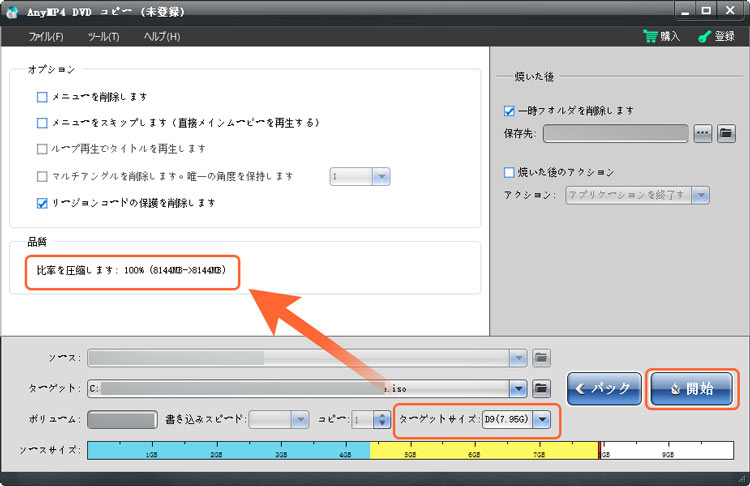Viewport: 750px width, 486px height.
Task: Open the AnyMP4 app icon in title bar
Action: point(13,11)
